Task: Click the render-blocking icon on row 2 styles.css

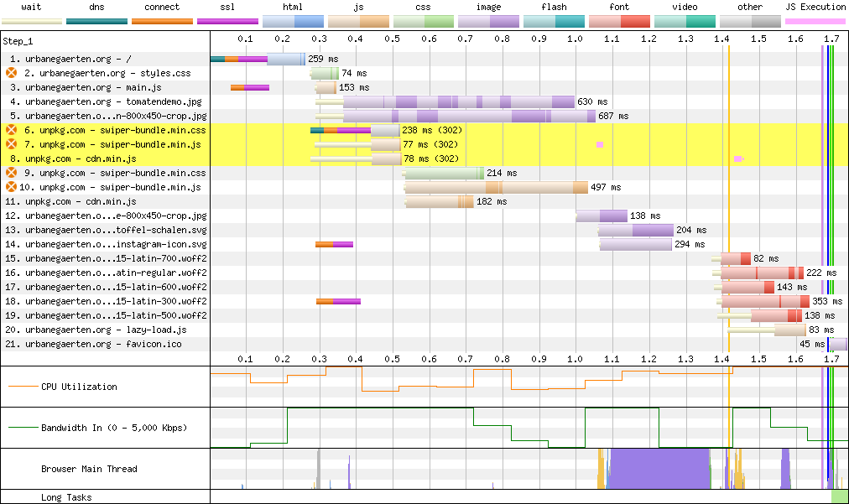Action: coord(12,73)
